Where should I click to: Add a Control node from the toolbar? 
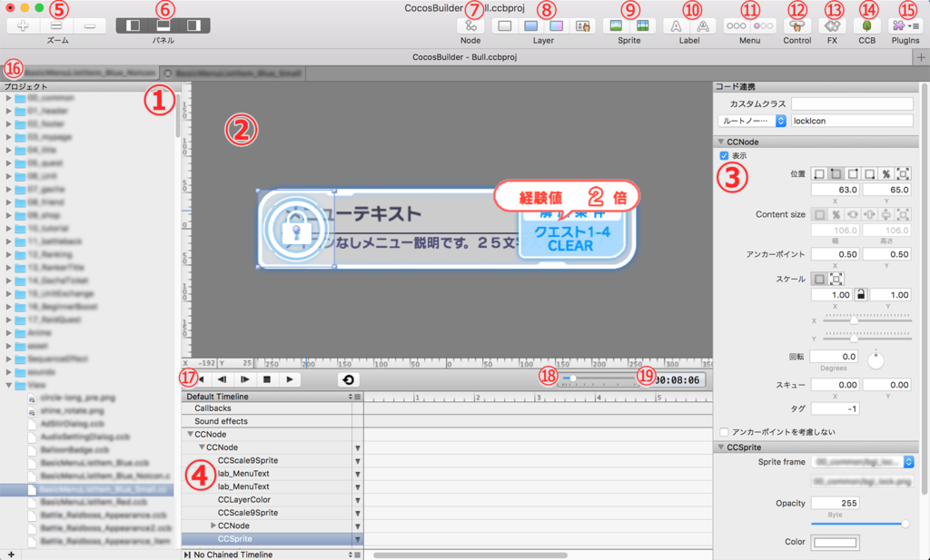796,25
